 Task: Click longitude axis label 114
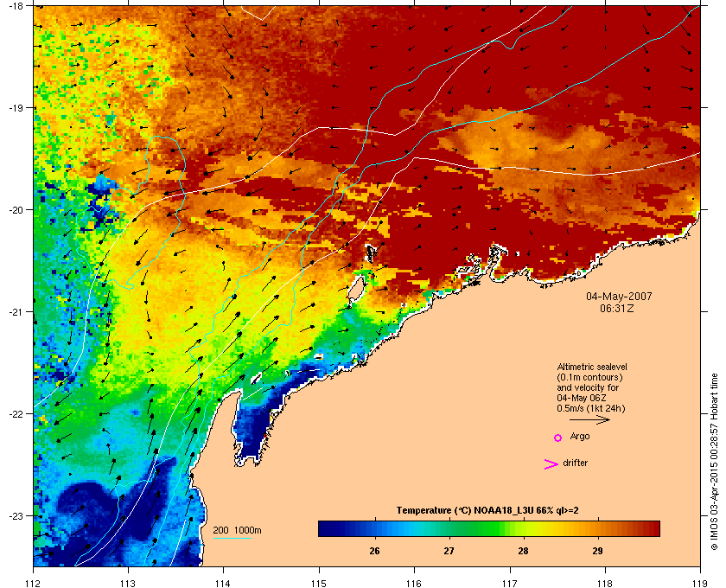(x=224, y=583)
